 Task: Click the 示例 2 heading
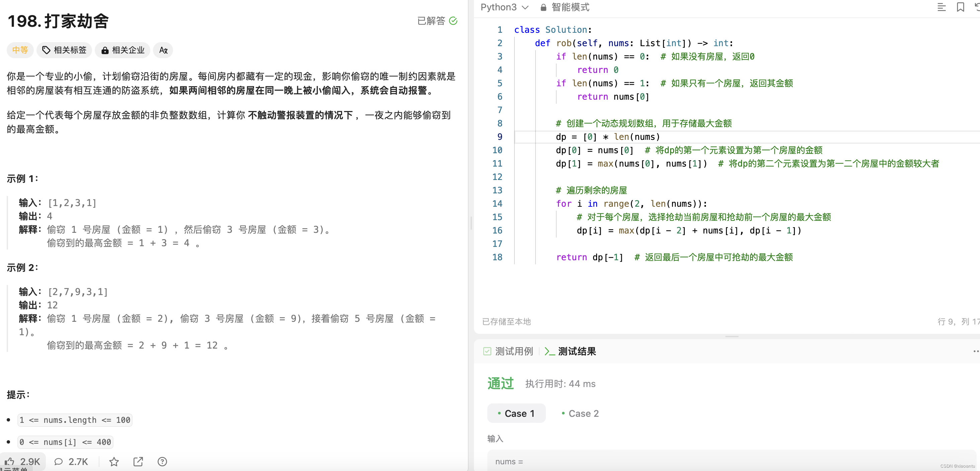pos(22,267)
